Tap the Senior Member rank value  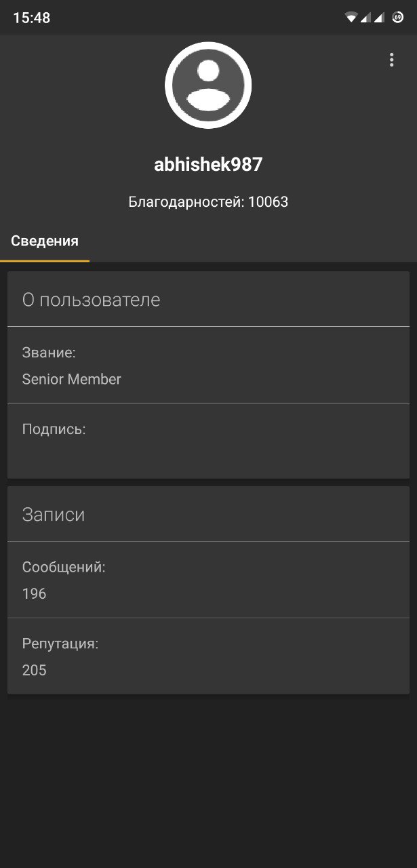[71, 379]
